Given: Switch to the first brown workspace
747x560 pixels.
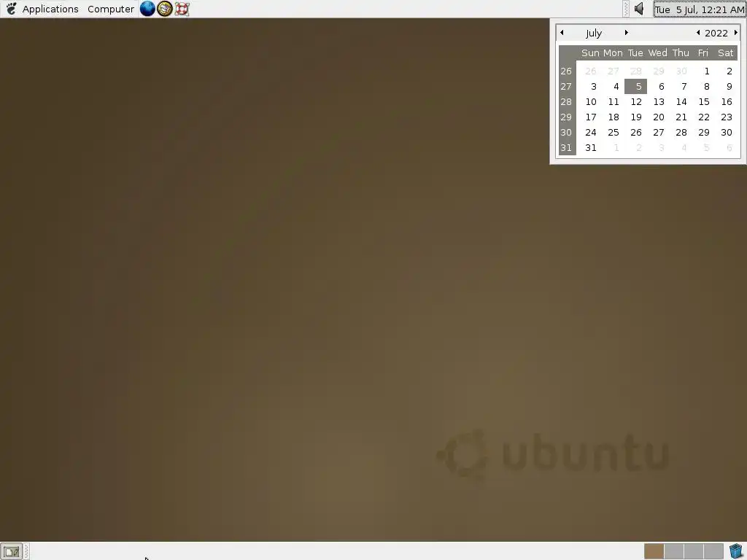Looking at the screenshot, I should pyautogui.click(x=654, y=551).
